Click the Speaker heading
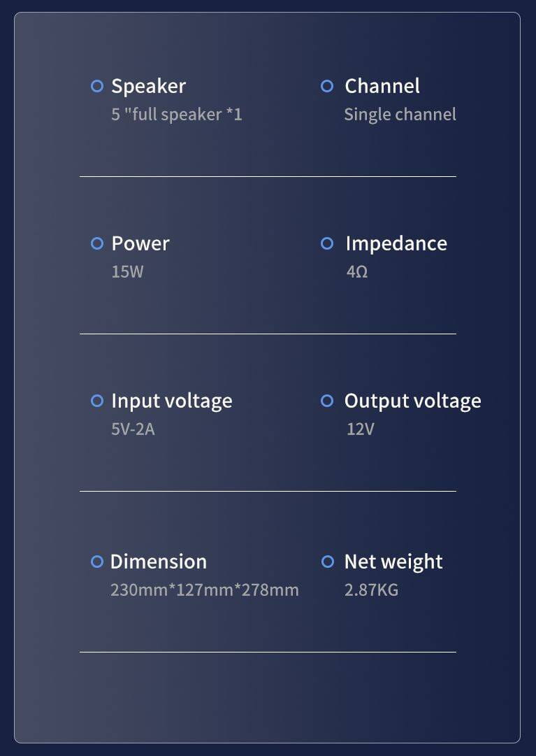 click(148, 86)
